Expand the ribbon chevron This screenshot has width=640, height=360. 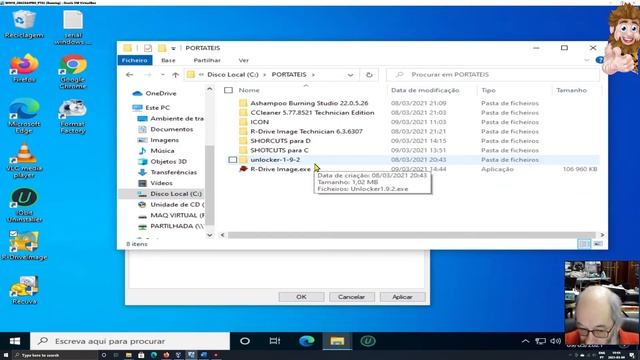587,60
